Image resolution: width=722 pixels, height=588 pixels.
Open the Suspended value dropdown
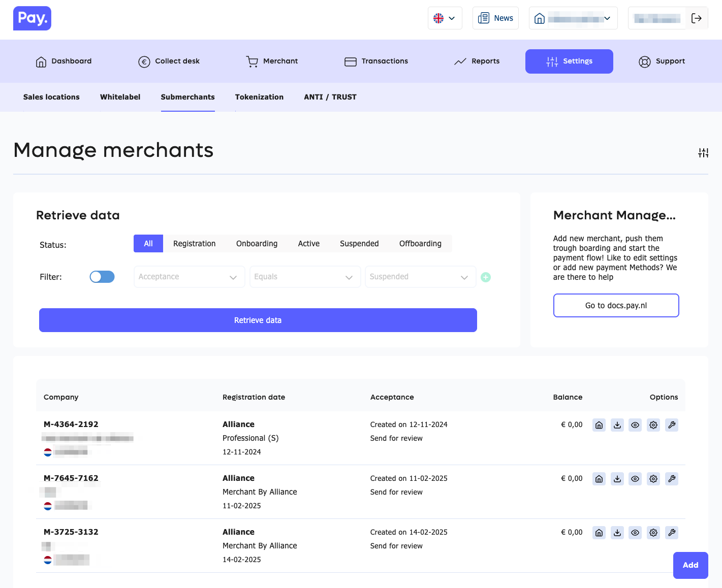[x=421, y=277]
